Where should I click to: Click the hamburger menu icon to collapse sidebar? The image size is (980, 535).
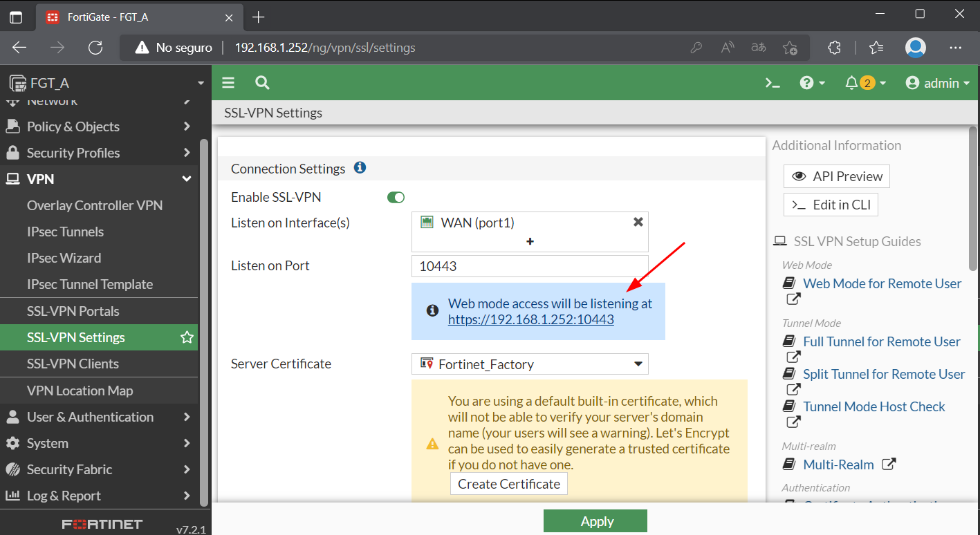coord(228,82)
